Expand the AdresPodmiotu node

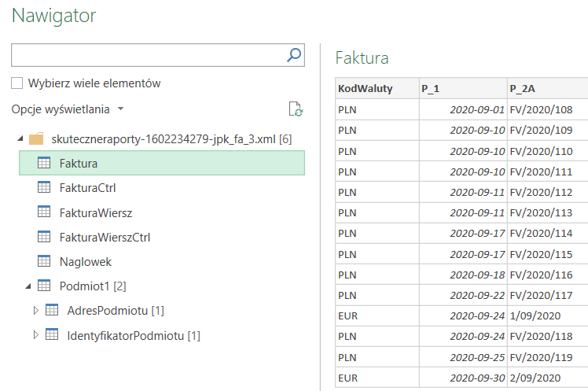(35, 311)
